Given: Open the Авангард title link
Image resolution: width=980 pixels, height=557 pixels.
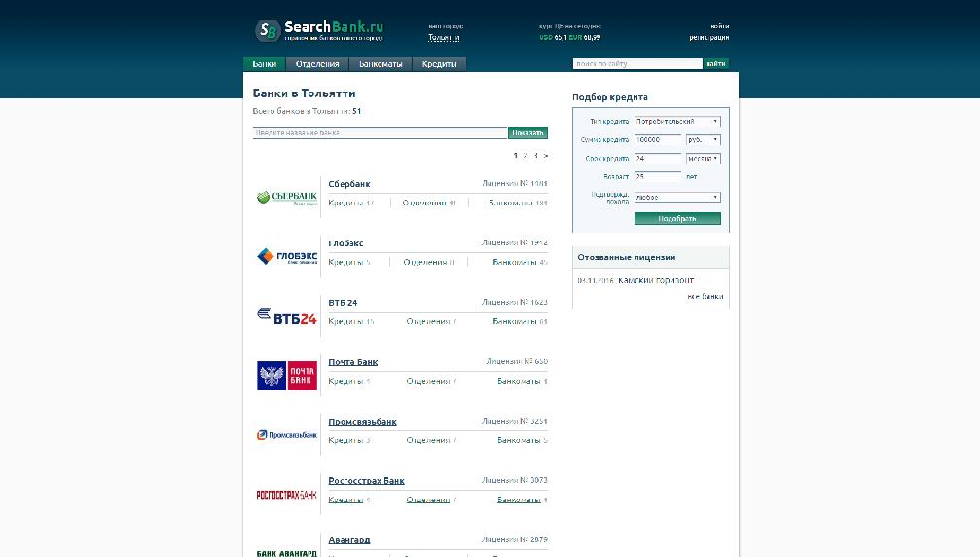Looking at the screenshot, I should click(349, 540).
